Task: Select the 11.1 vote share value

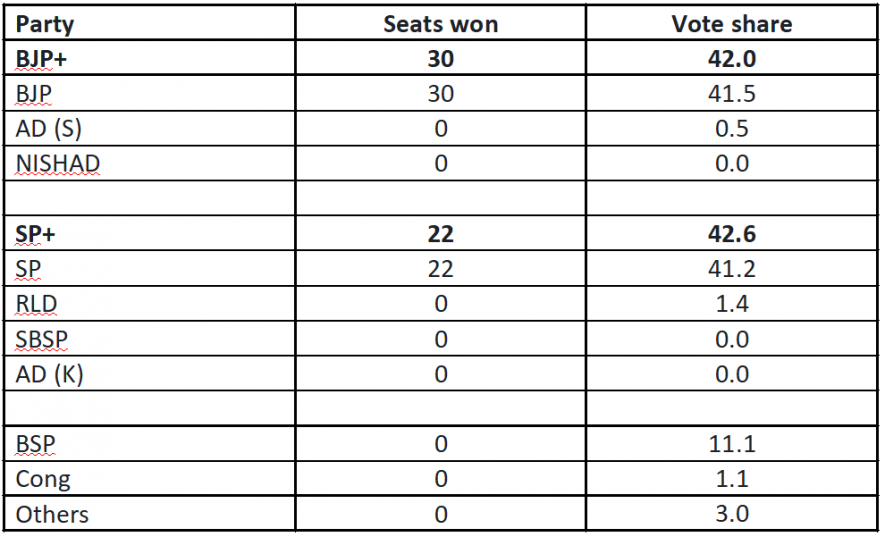Action: click(x=732, y=444)
